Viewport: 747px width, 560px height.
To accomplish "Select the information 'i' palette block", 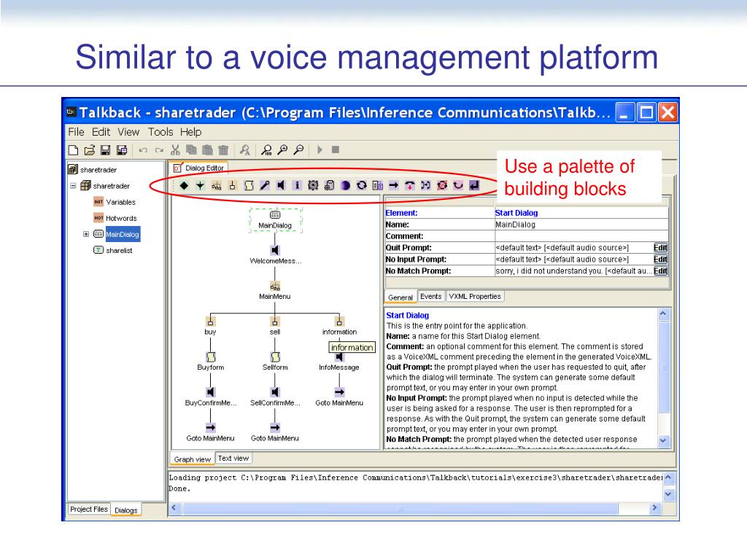I will point(297,185).
